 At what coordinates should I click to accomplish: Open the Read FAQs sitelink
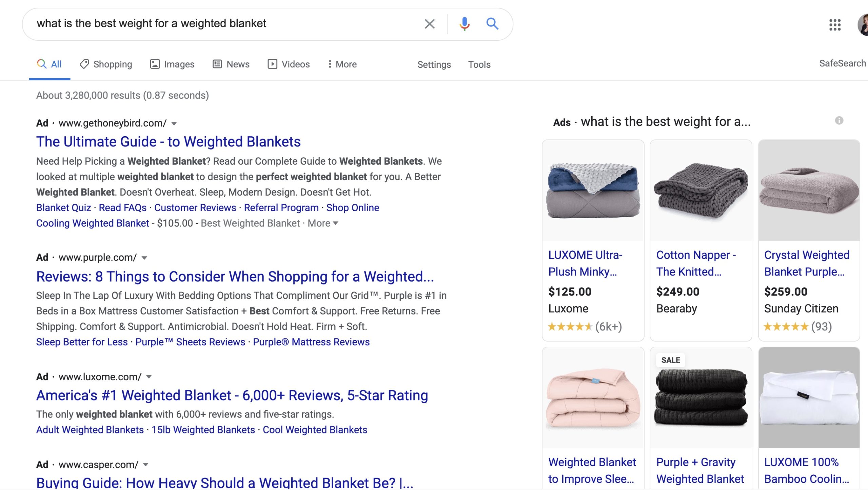tap(123, 208)
